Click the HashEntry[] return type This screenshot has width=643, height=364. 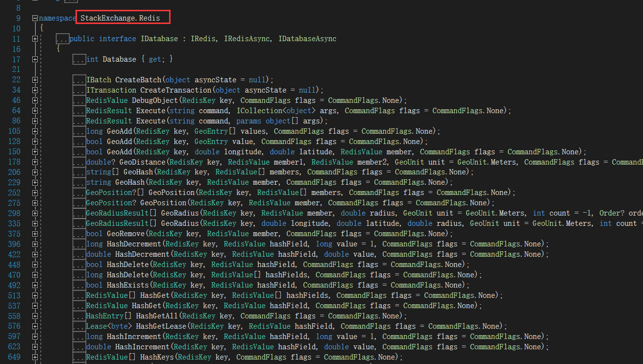(x=109, y=316)
